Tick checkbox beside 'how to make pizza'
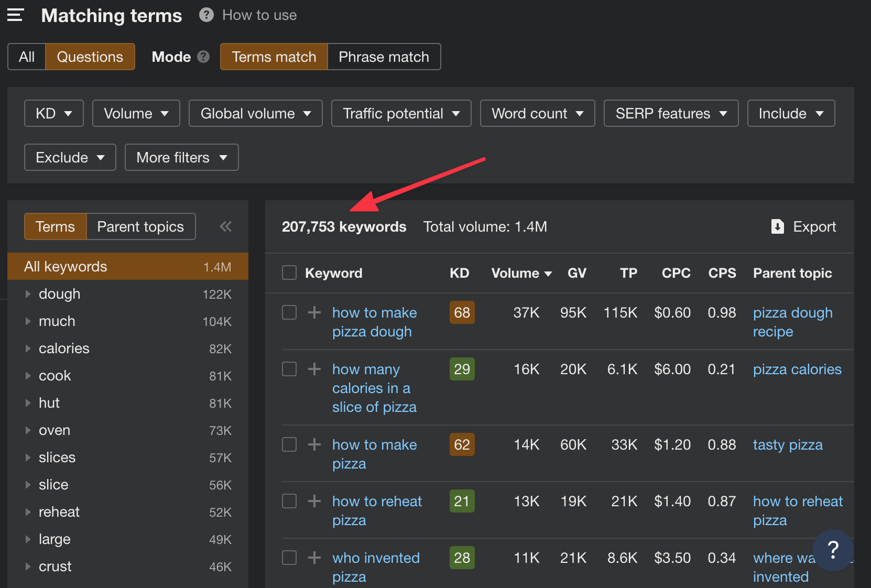This screenshot has height=588, width=871. coord(289,444)
